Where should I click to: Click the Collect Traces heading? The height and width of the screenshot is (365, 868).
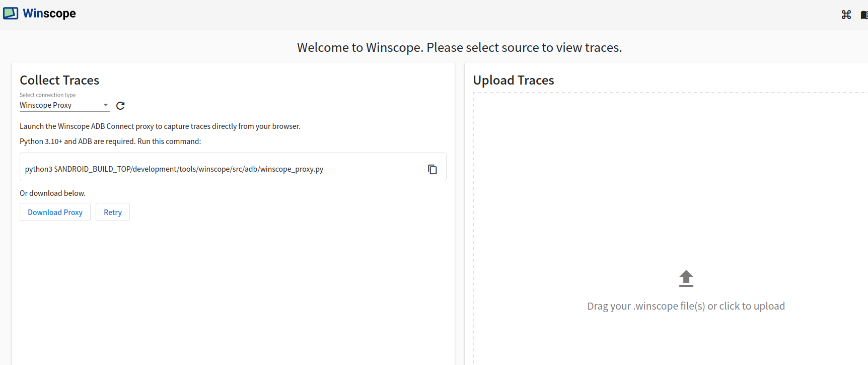[x=59, y=80]
